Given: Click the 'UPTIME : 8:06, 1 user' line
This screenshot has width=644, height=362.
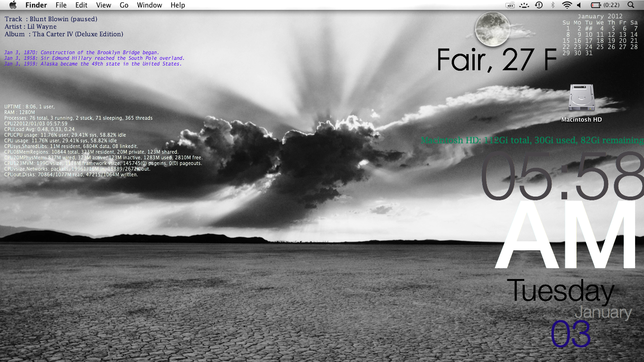Looking at the screenshot, I should tap(29, 107).
